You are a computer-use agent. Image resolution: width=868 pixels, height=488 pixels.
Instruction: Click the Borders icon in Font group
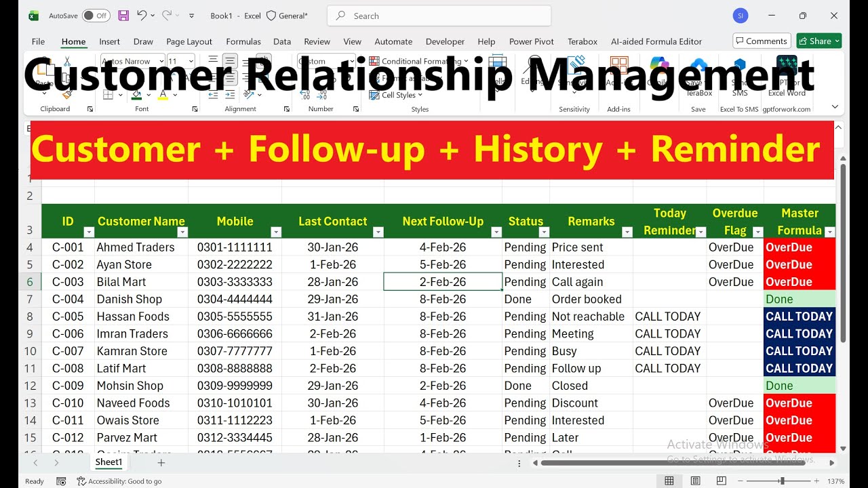(106, 94)
